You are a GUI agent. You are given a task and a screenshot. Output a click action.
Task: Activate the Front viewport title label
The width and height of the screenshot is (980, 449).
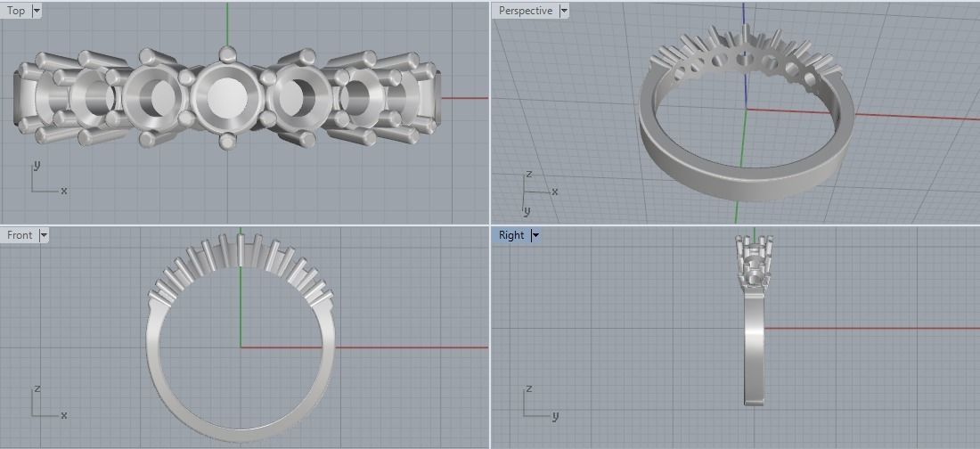tap(20, 235)
